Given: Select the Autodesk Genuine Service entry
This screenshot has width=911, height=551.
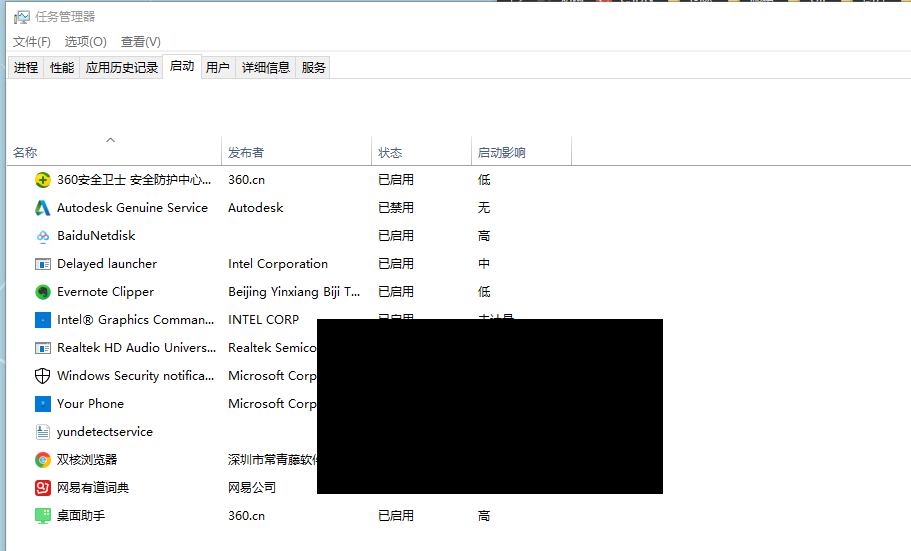Looking at the screenshot, I should pyautogui.click(x=132, y=208).
